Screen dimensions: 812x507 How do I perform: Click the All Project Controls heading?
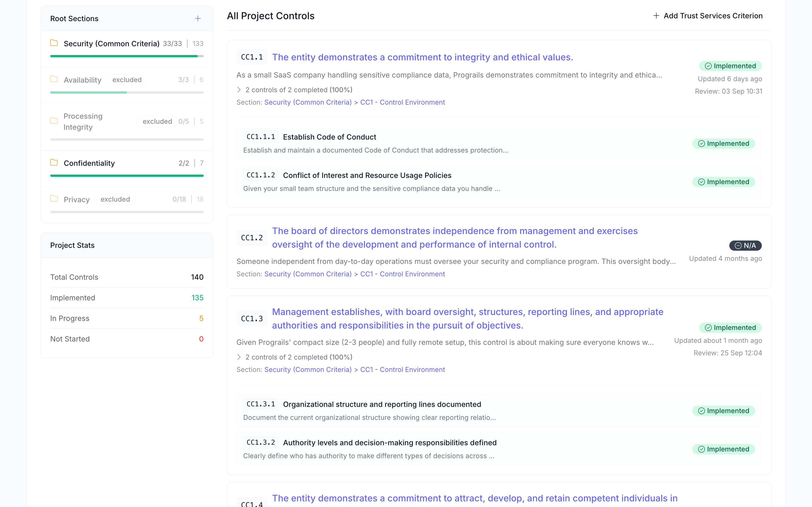pyautogui.click(x=271, y=16)
